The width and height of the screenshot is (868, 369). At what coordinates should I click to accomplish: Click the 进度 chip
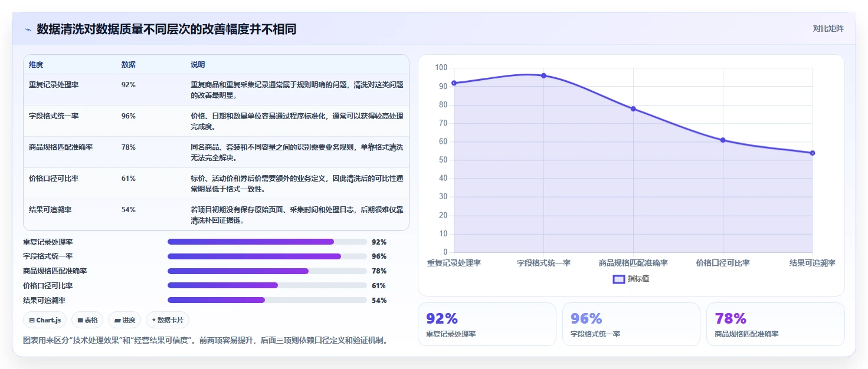125,320
